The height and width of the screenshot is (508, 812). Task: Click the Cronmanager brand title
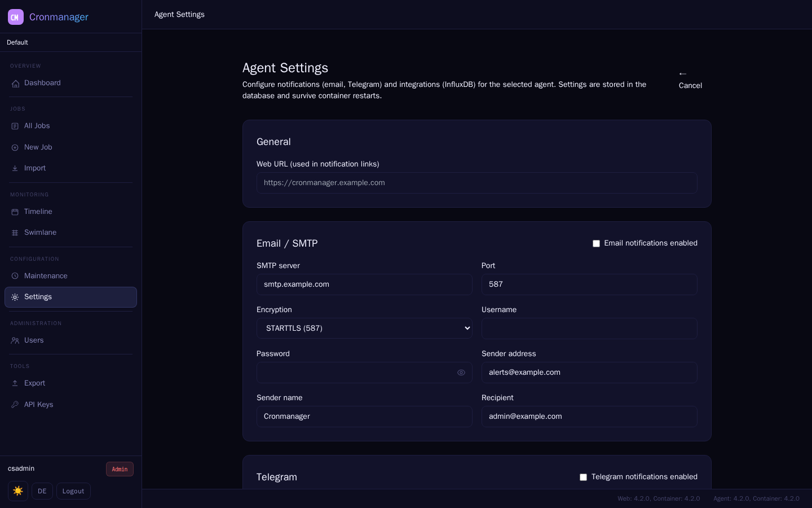(59, 17)
